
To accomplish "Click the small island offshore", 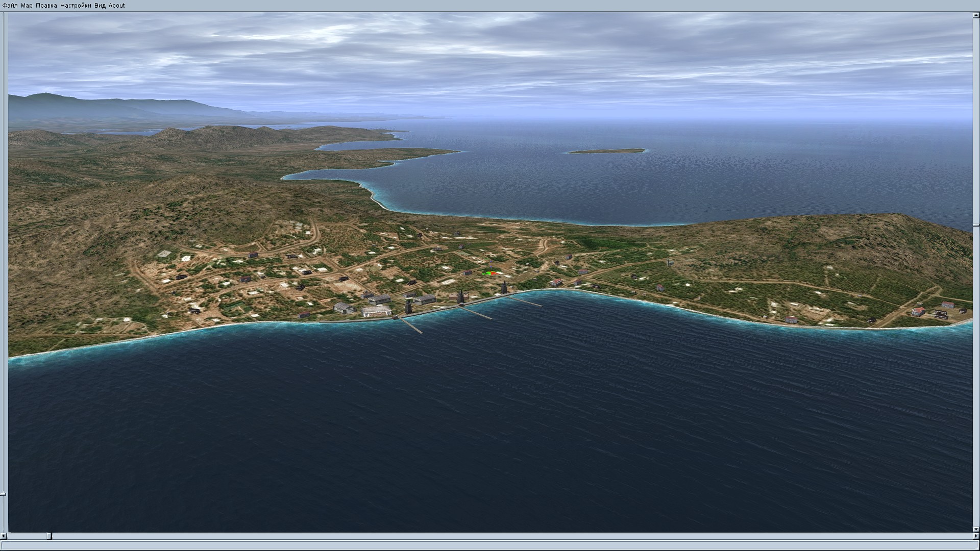I will click(x=606, y=151).
